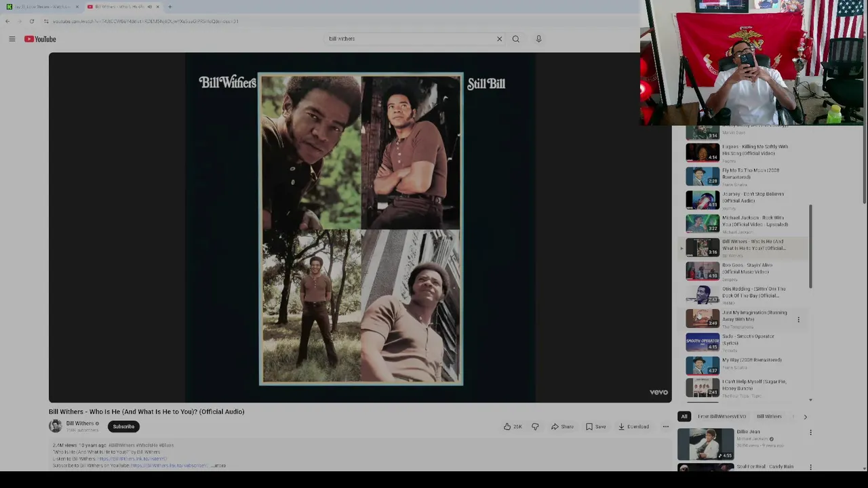The width and height of the screenshot is (868, 488).
Task: Click the bill withers search field
Action: tap(410, 39)
